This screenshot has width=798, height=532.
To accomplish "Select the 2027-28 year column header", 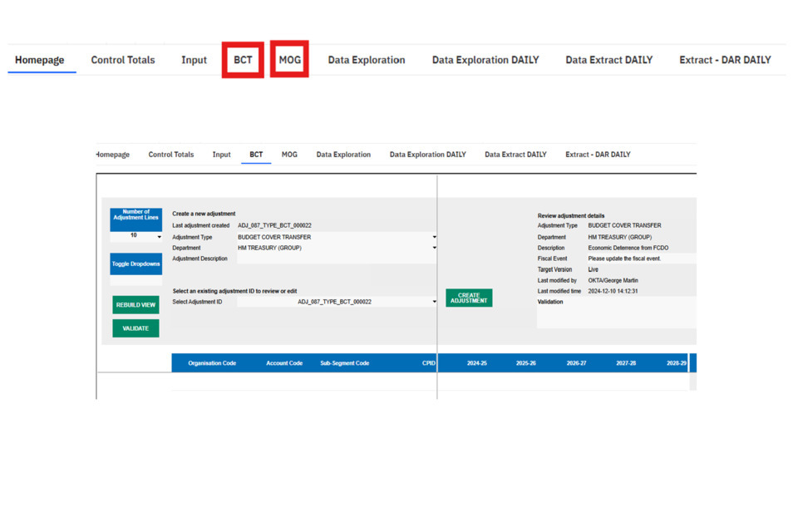I will point(627,363).
